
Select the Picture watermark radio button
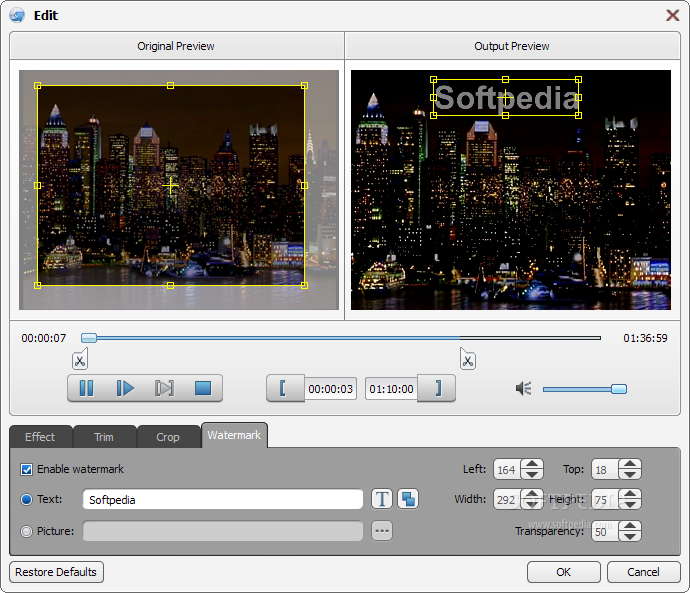[x=26, y=531]
